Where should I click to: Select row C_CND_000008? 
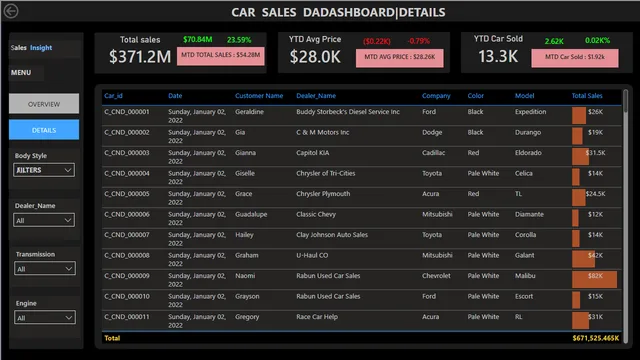362,259
